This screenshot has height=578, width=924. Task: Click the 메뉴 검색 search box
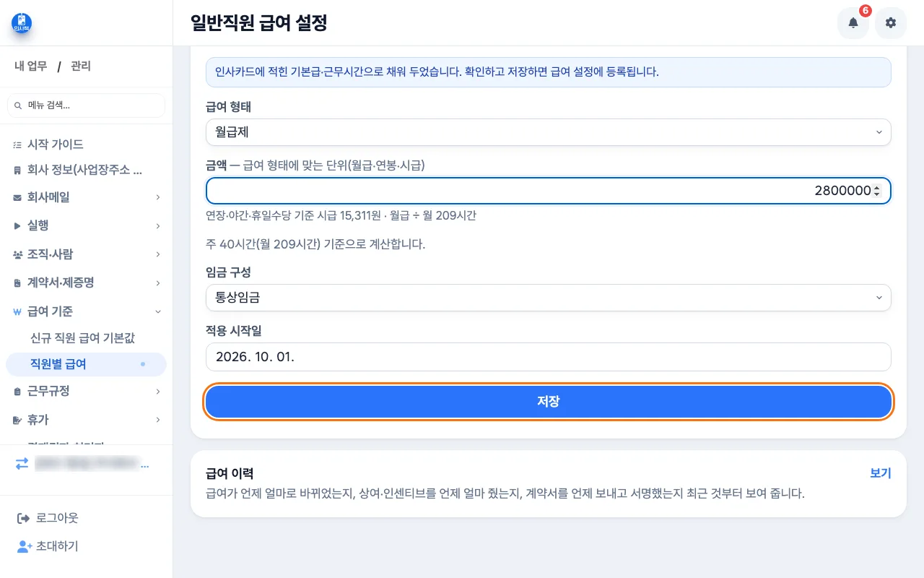[86, 105]
